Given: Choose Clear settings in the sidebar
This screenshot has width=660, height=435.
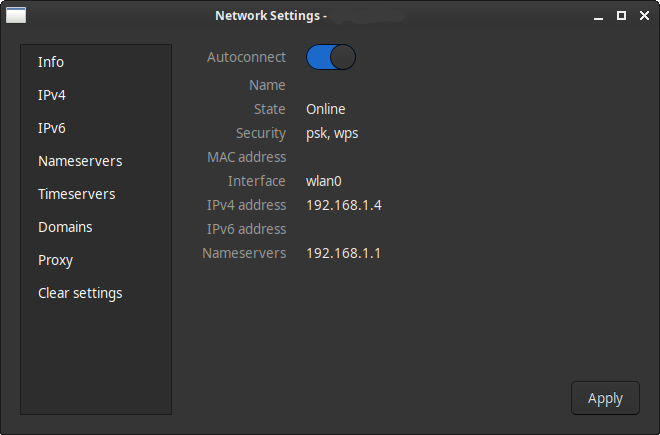Looking at the screenshot, I should click(x=80, y=293).
